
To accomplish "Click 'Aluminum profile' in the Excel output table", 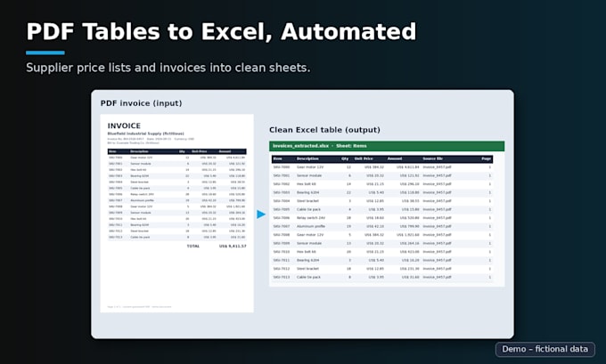I will point(311,226).
